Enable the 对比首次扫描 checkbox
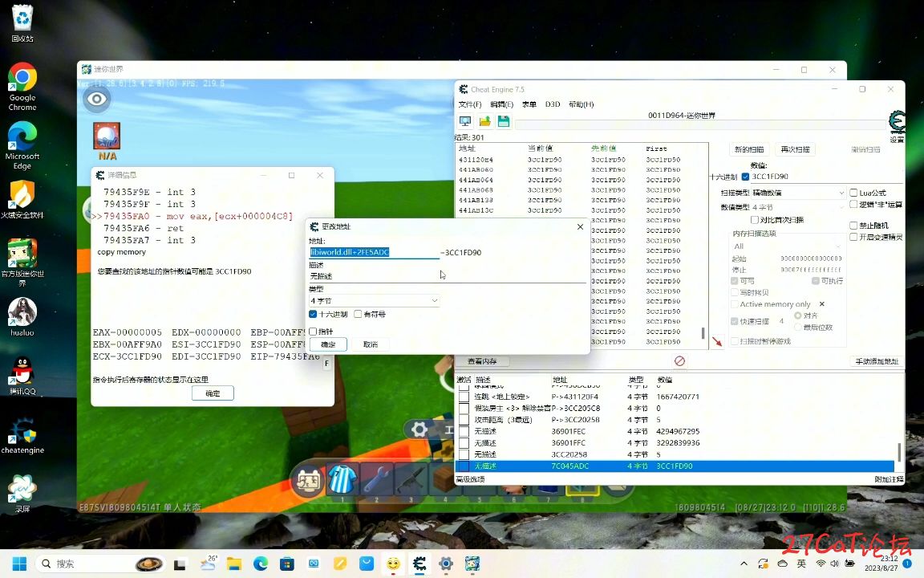924x578 pixels. tap(754, 220)
